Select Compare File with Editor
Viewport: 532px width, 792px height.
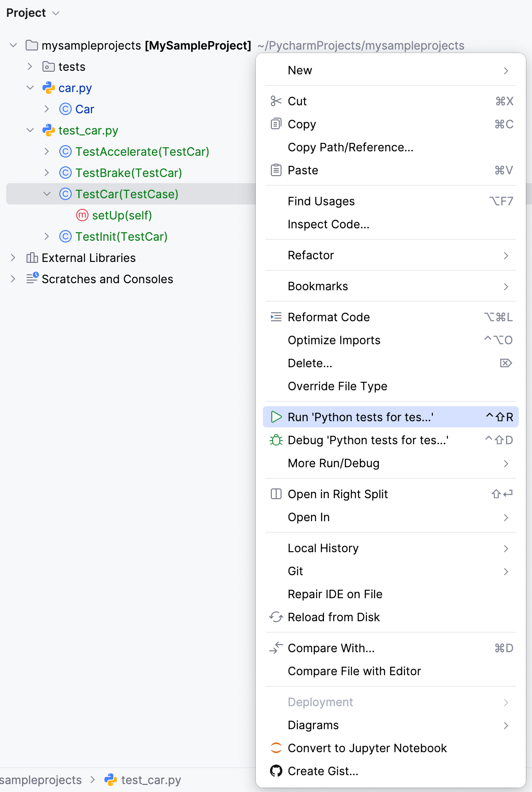point(354,671)
